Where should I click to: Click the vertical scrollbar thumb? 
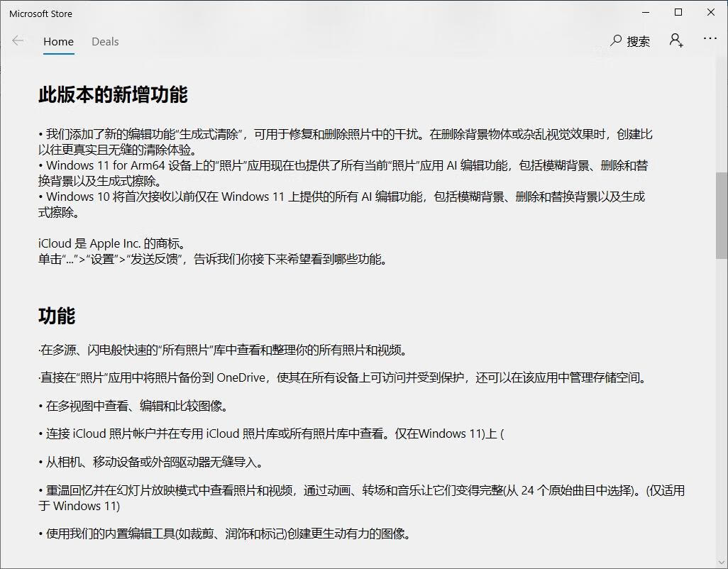[722, 216]
